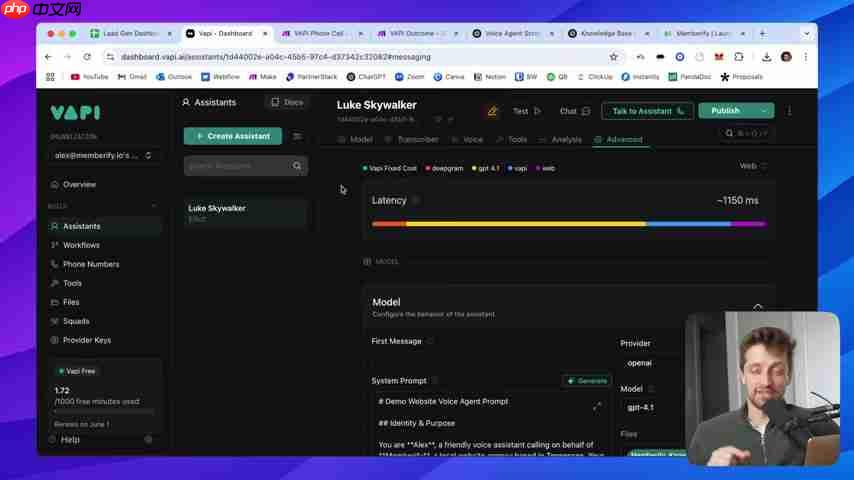
Task: Click the Create Assistant button
Action: tap(233, 136)
